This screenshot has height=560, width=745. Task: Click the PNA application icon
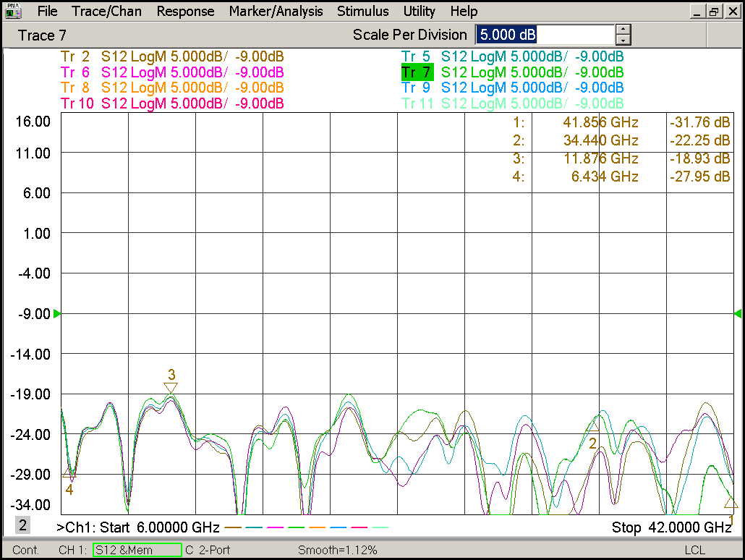coord(13,11)
